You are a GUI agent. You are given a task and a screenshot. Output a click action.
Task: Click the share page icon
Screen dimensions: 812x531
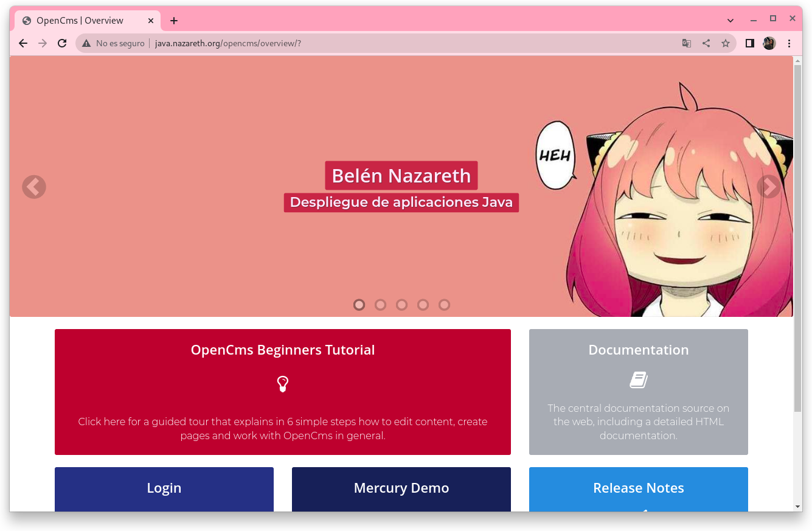pyautogui.click(x=706, y=43)
